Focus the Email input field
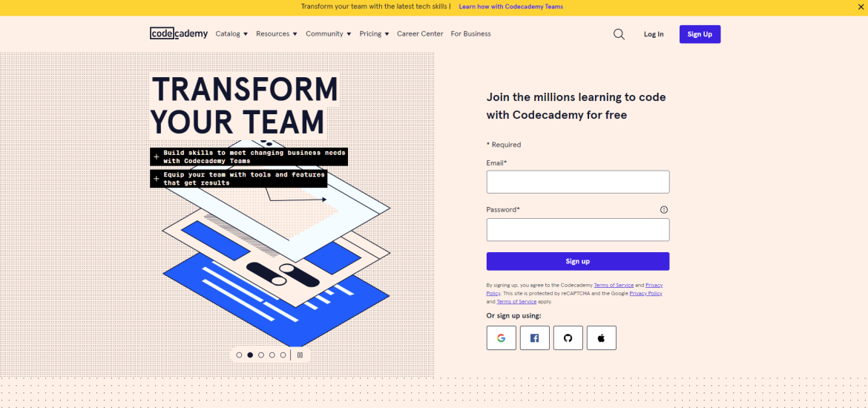 tap(578, 182)
